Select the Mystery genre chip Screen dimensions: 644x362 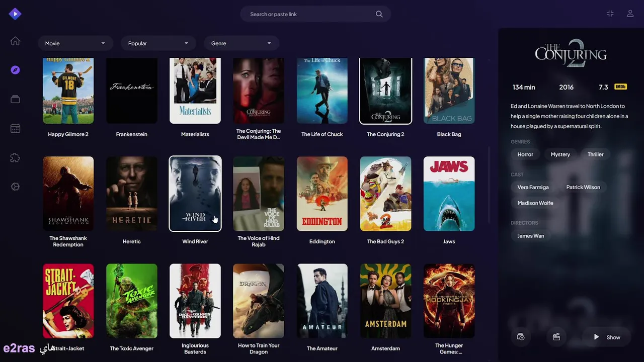click(x=560, y=154)
